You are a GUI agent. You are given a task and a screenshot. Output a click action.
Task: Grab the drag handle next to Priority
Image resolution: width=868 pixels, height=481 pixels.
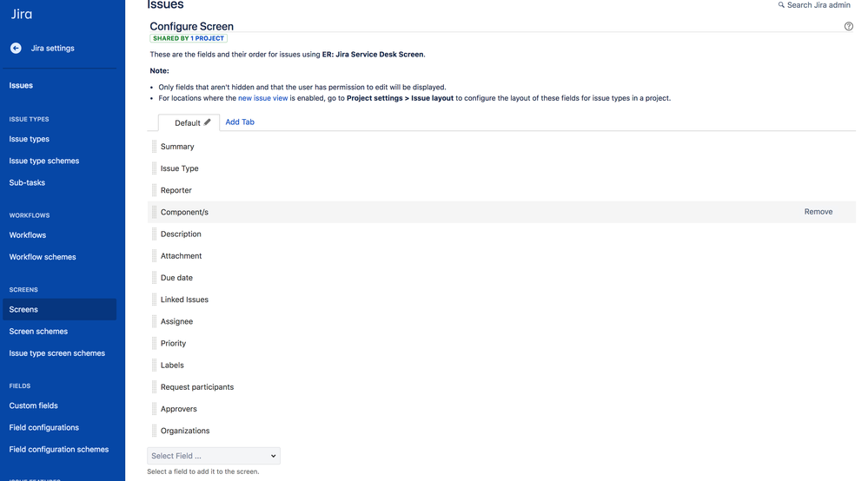(155, 343)
